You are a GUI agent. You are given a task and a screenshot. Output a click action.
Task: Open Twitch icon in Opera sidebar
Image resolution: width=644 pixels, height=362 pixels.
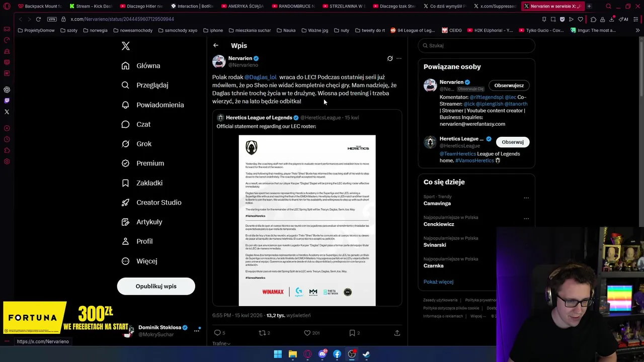pyautogui.click(x=7, y=101)
